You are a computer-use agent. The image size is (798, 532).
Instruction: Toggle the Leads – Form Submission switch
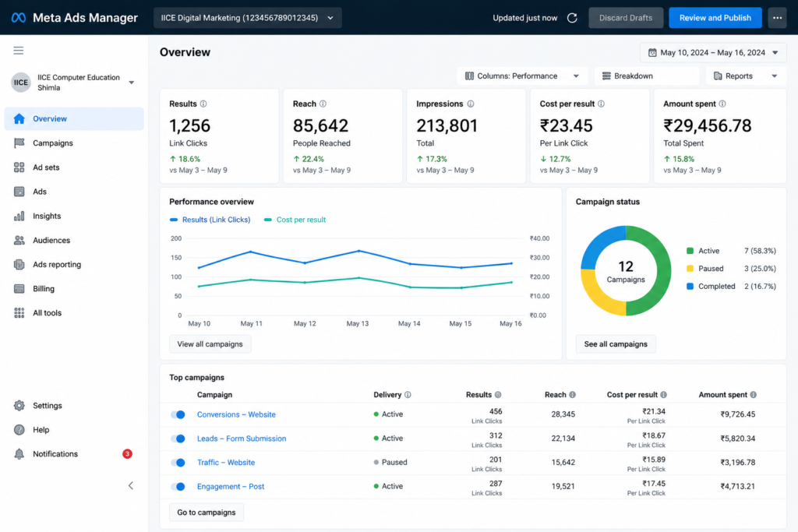tap(178, 439)
